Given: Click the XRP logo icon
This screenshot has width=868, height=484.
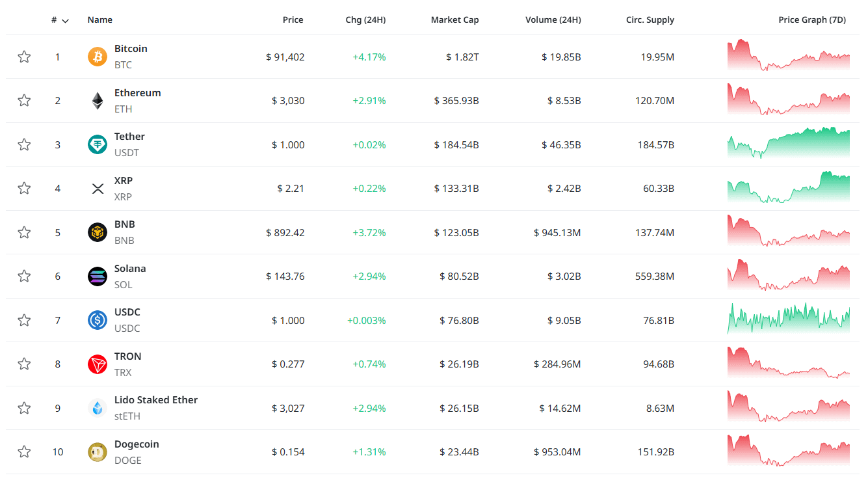Looking at the screenshot, I should click(97, 189).
